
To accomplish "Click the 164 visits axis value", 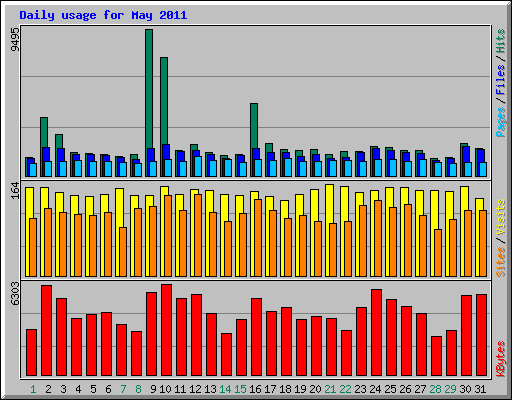I will coord(15,191).
